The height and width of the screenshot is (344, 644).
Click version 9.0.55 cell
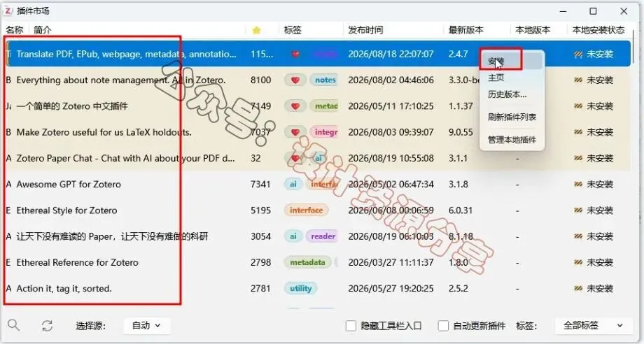click(461, 132)
